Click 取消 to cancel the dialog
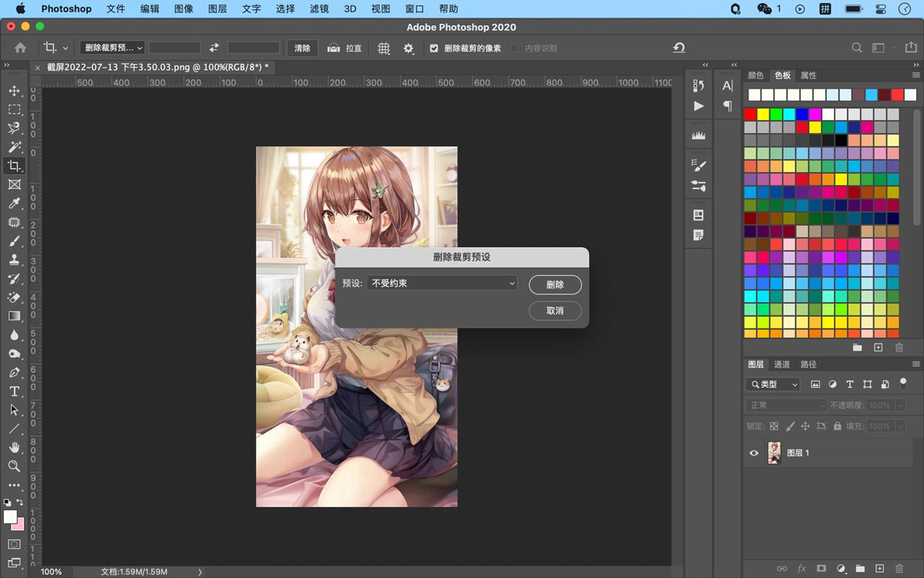The height and width of the screenshot is (578, 924). point(555,311)
